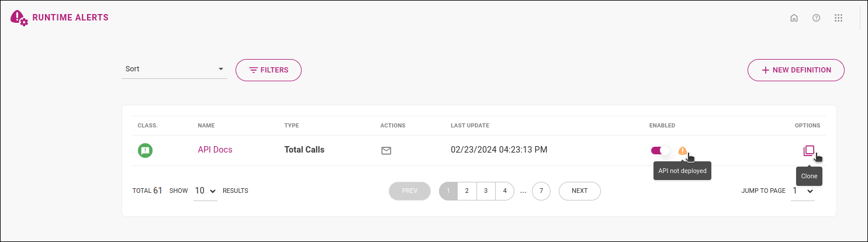Open the Sort dropdown
This screenshot has width=868, height=242.
[174, 69]
